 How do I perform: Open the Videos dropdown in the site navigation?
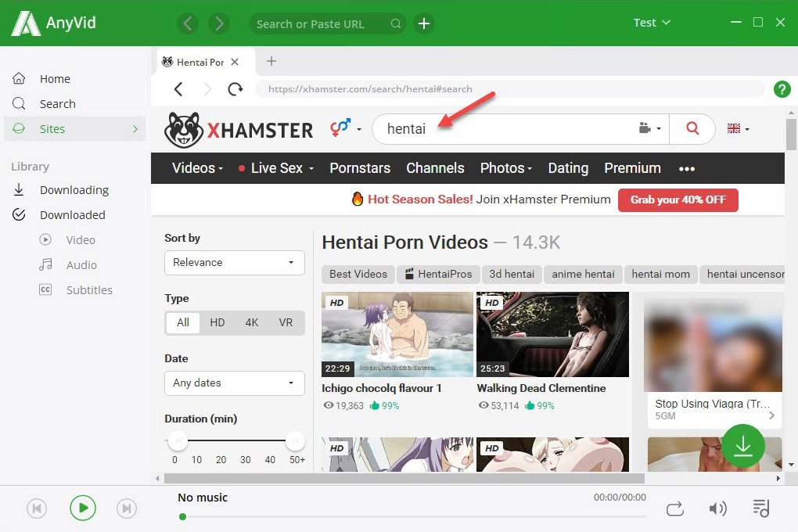(x=197, y=168)
